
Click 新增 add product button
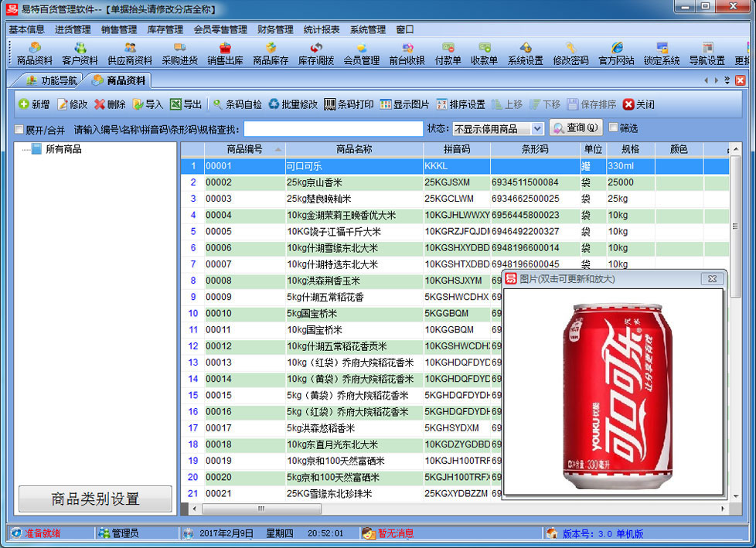pos(34,104)
